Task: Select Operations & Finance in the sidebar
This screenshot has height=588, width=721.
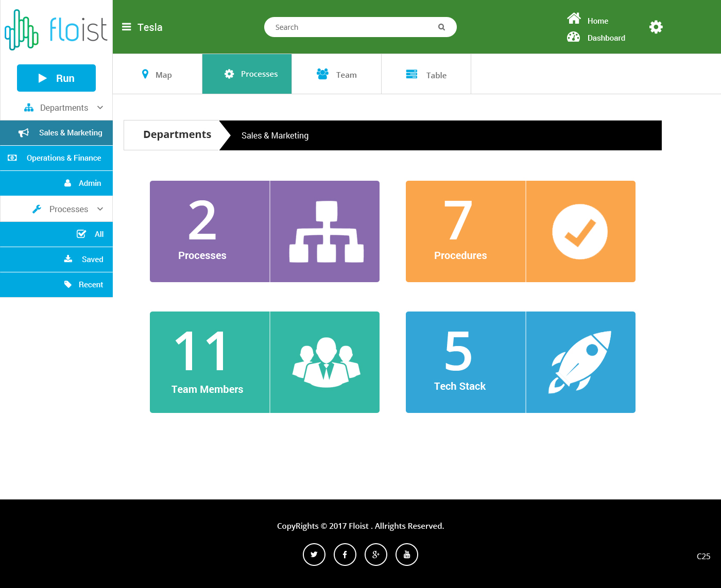Action: (56, 158)
